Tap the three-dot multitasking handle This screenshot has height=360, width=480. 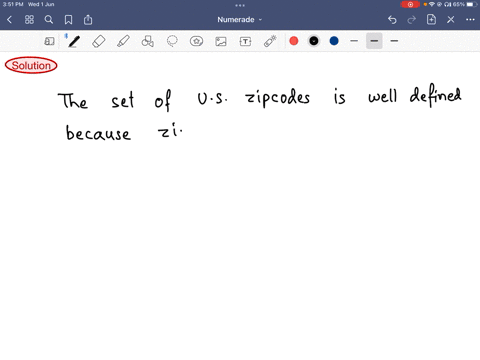240,5
